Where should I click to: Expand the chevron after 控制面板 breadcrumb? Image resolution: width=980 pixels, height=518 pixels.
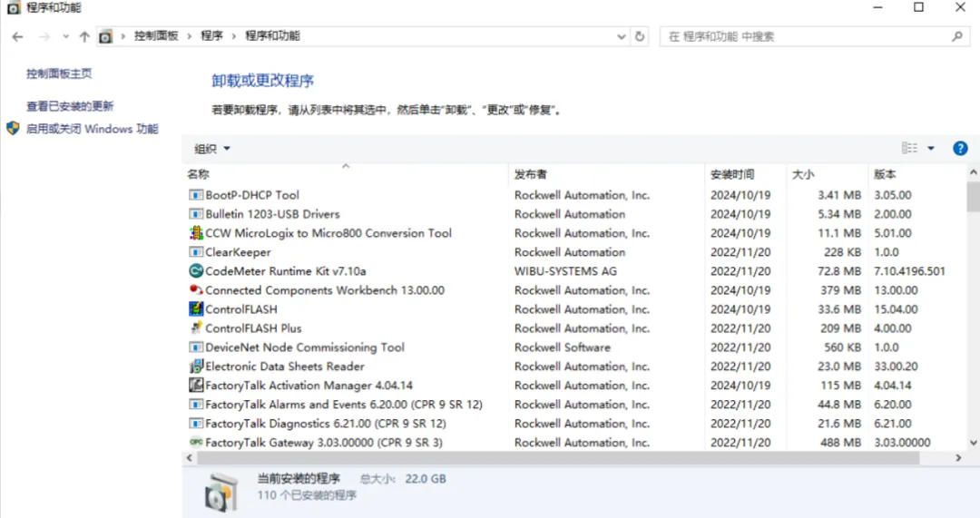[x=190, y=36]
